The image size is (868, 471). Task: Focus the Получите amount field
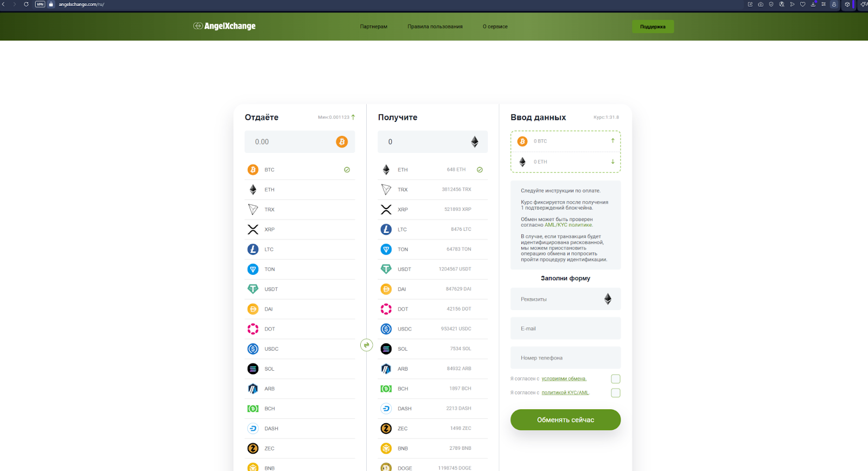click(x=432, y=142)
